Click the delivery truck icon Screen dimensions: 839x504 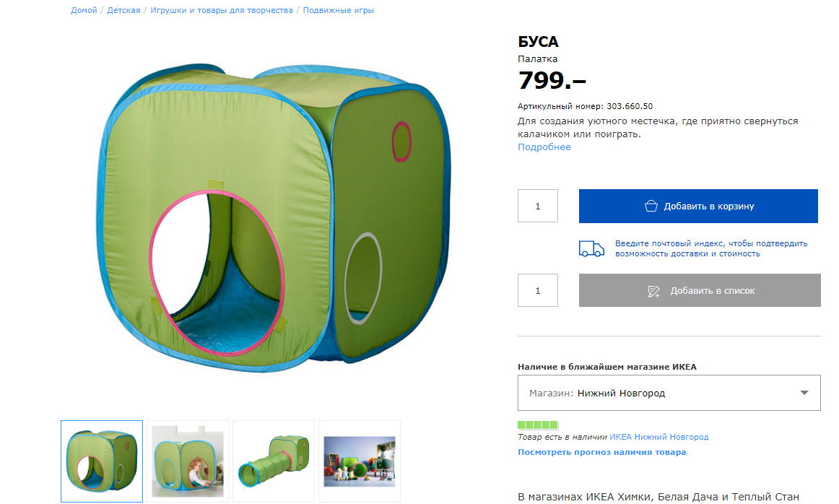point(591,249)
